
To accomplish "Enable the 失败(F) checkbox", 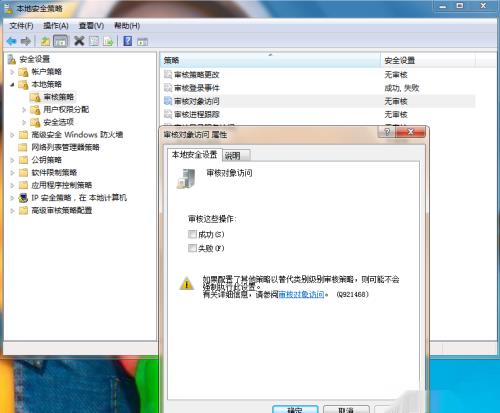I will [x=192, y=248].
